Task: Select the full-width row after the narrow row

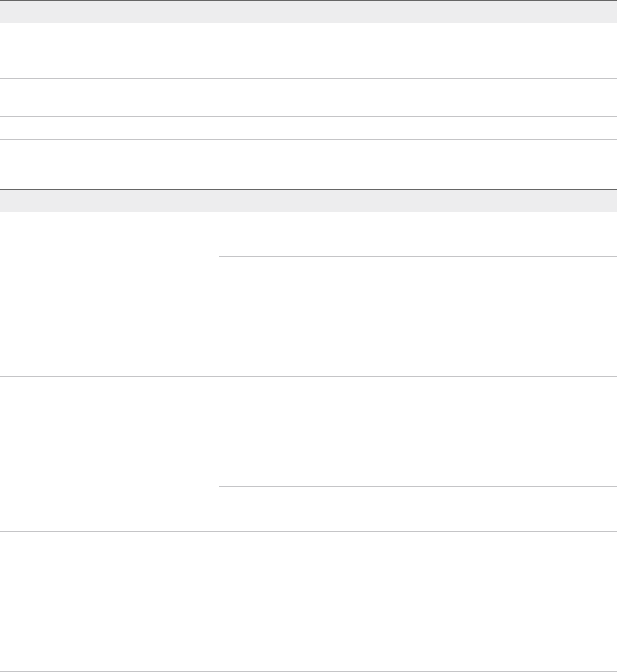Action: click(x=308, y=349)
